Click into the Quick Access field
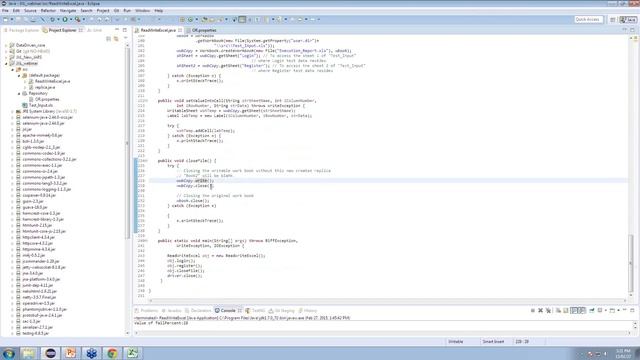Screen dimensions: 640x360 (x=588, y=19)
